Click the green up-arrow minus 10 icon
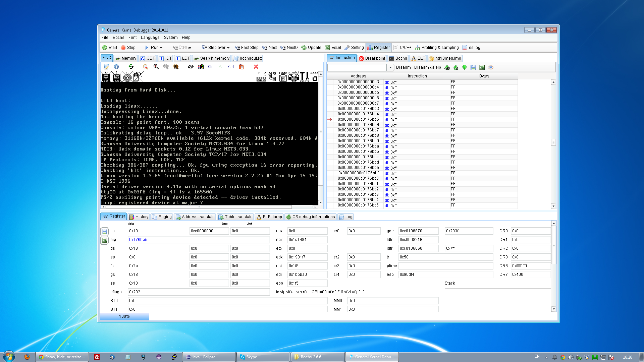The width and height of the screenshot is (644, 362). point(447,67)
